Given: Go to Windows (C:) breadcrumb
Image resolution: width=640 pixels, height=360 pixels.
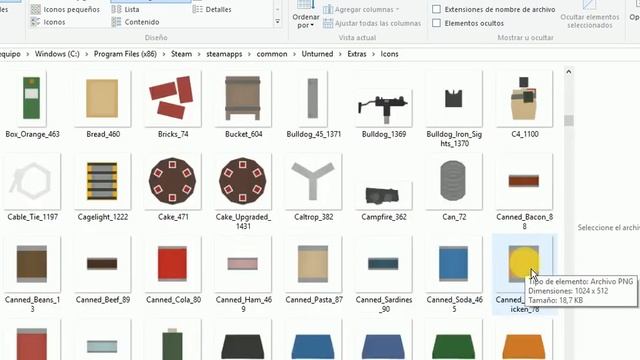Looking at the screenshot, I should pos(57,54).
